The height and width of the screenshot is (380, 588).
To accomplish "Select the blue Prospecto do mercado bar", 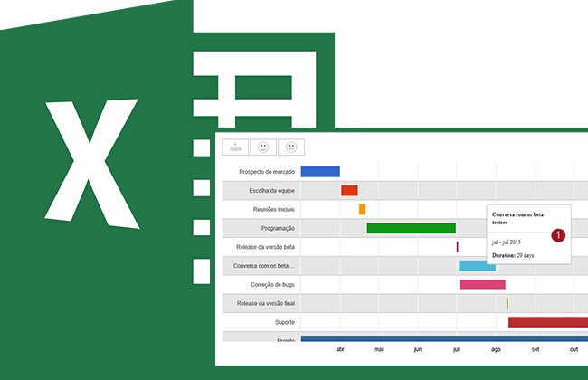I will (x=320, y=172).
